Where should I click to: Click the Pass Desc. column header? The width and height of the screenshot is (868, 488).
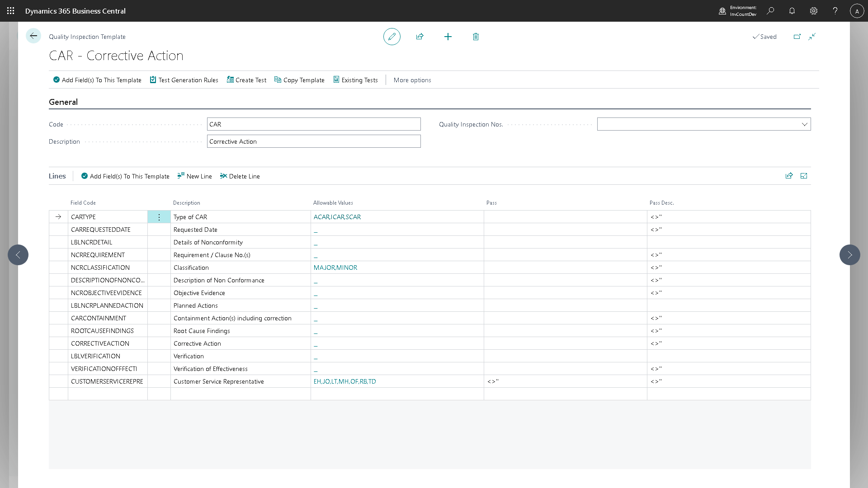[662, 203]
